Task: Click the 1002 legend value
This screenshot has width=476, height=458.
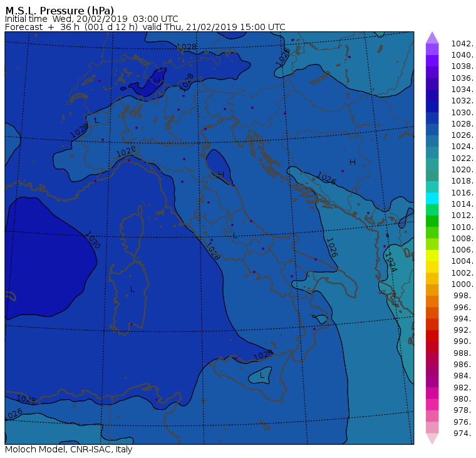Action: click(462, 273)
